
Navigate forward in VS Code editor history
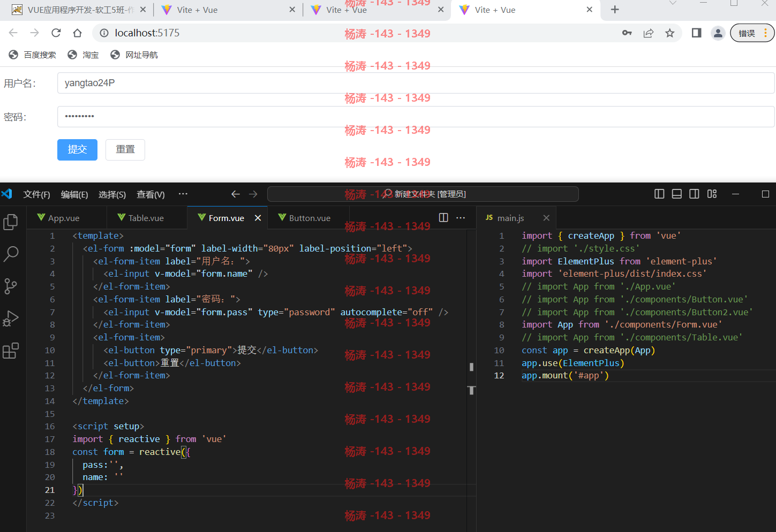pyautogui.click(x=253, y=194)
